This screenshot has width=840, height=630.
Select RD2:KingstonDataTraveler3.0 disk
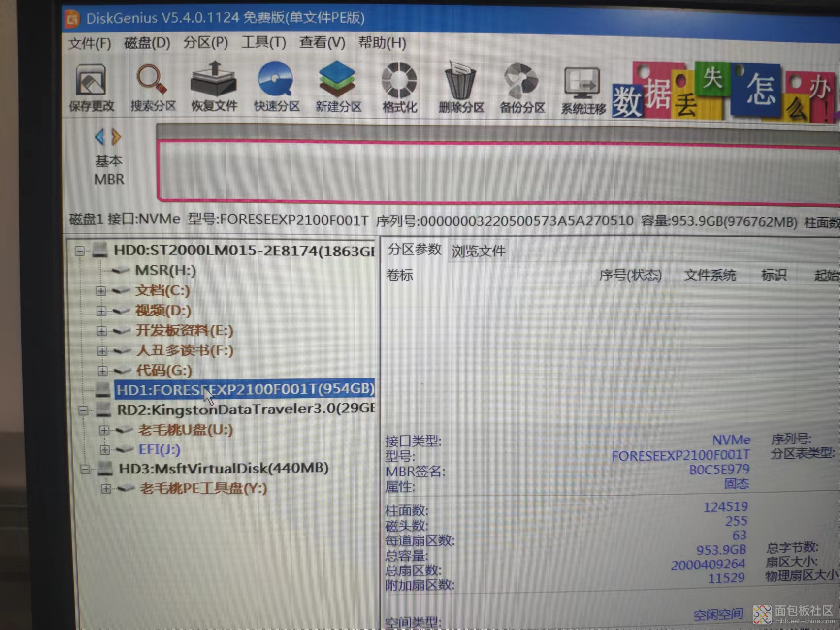pyautogui.click(x=246, y=409)
